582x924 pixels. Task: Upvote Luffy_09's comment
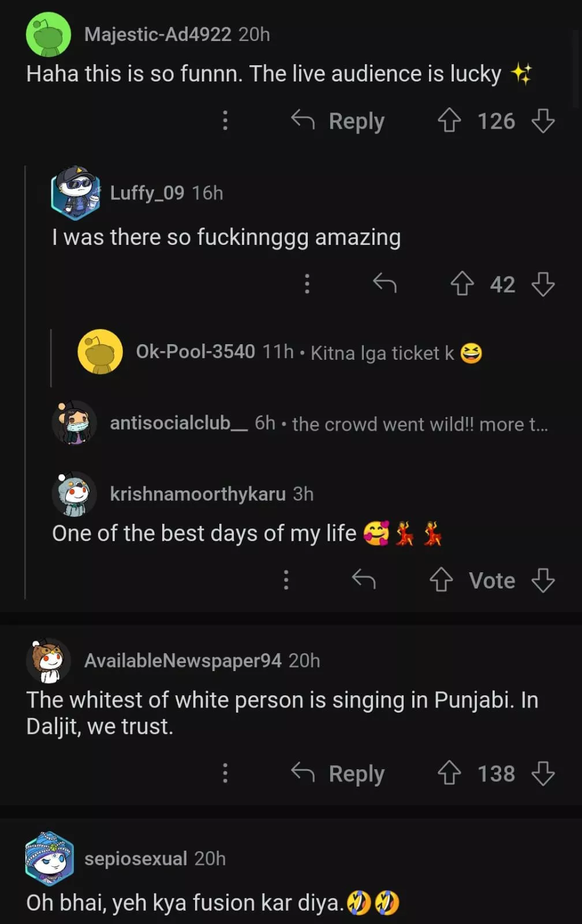coord(462,284)
